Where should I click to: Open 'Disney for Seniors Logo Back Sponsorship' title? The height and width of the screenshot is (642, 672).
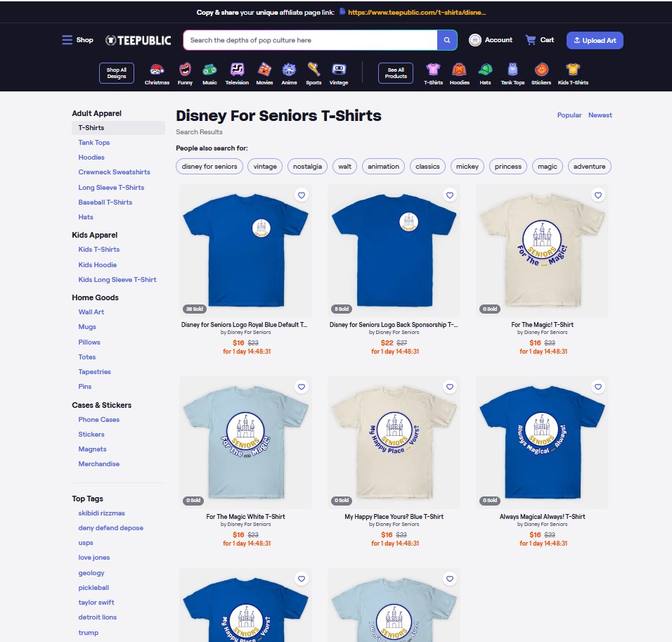point(394,325)
